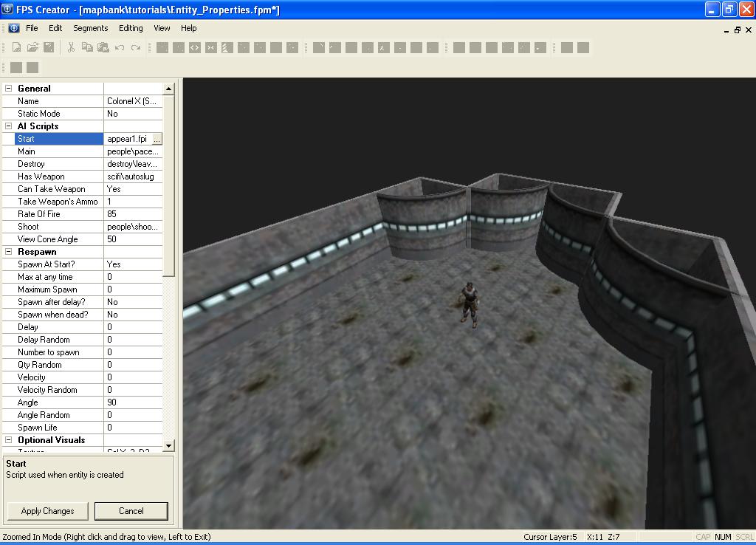756x545 pixels.
Task: Click the Paste clipboard icon
Action: [103, 47]
